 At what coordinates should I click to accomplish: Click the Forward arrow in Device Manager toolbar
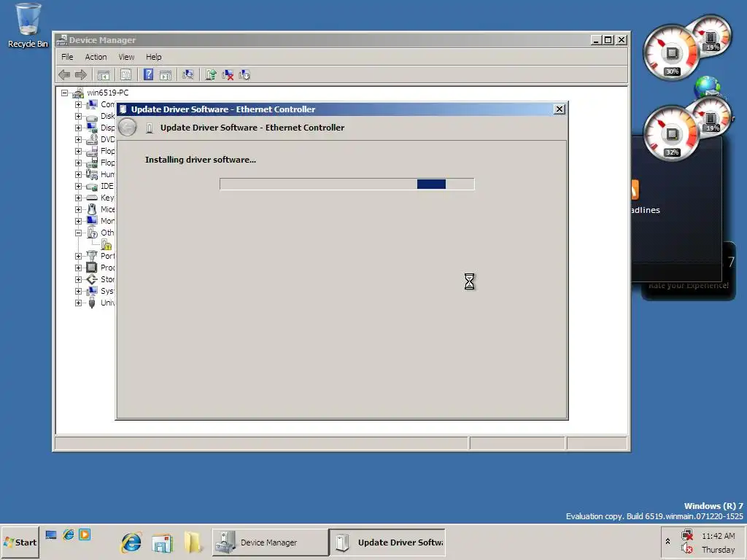pyautogui.click(x=81, y=75)
